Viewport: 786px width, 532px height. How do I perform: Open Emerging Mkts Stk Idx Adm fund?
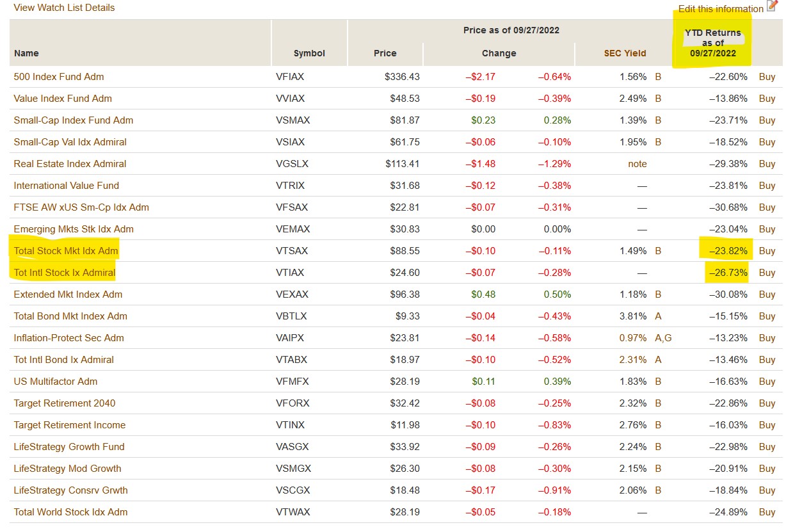[74, 229]
